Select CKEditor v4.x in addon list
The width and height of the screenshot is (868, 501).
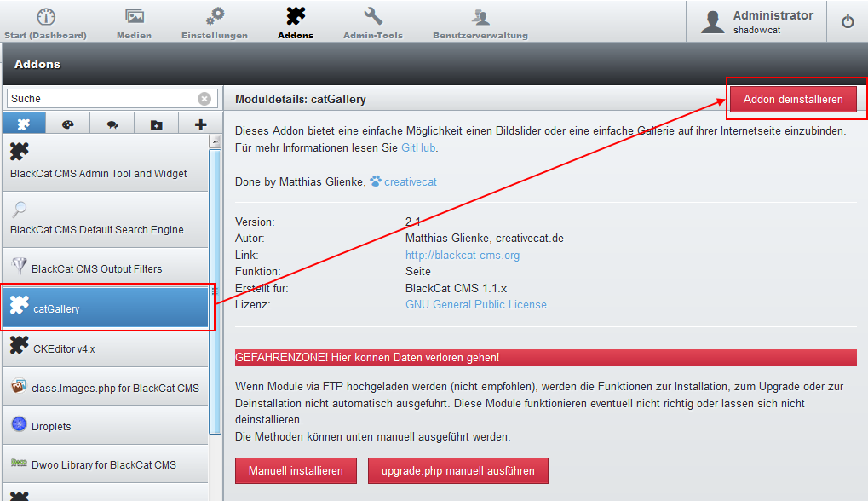point(105,348)
